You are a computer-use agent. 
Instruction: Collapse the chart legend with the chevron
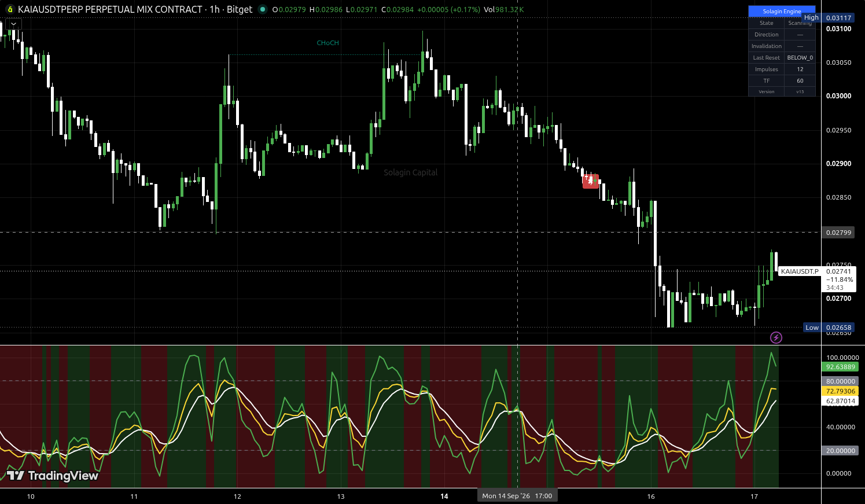pyautogui.click(x=13, y=24)
